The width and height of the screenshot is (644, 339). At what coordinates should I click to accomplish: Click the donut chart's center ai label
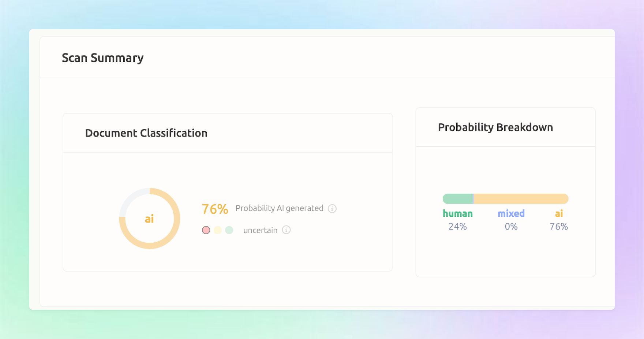(x=149, y=219)
